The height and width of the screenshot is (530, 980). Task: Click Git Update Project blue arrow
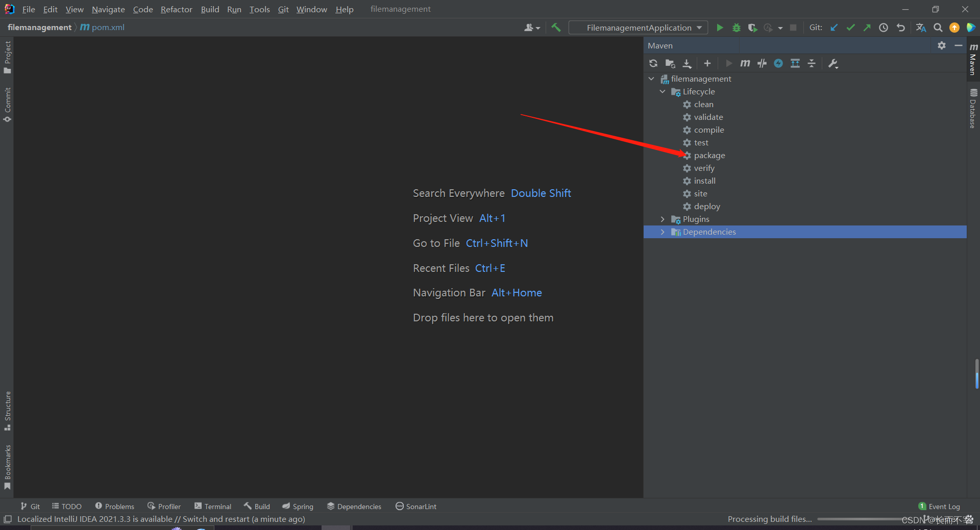tap(834, 28)
